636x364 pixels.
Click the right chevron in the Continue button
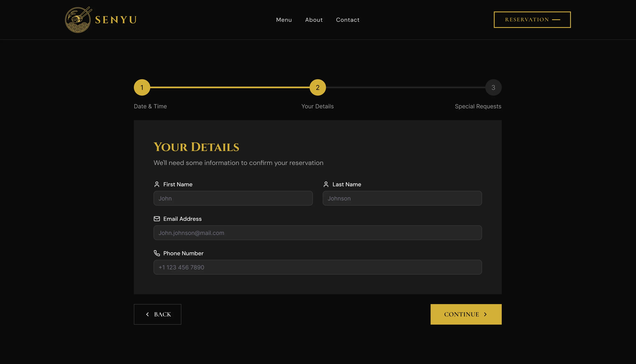click(x=486, y=314)
